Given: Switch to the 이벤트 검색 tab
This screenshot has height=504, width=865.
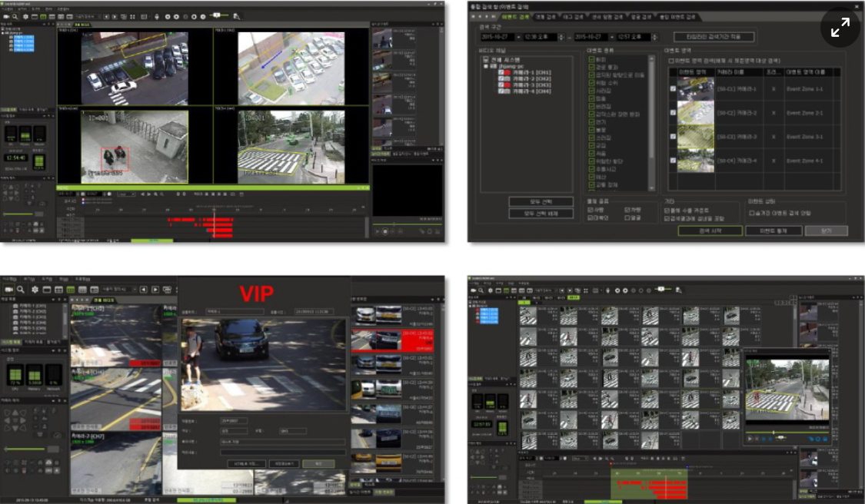Looking at the screenshot, I should [514, 17].
